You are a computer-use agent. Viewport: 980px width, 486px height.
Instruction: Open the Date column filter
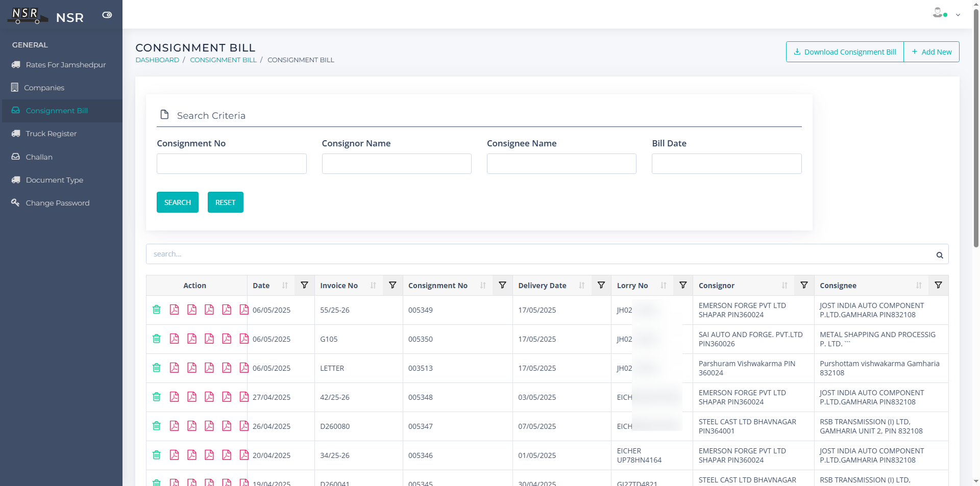point(304,285)
